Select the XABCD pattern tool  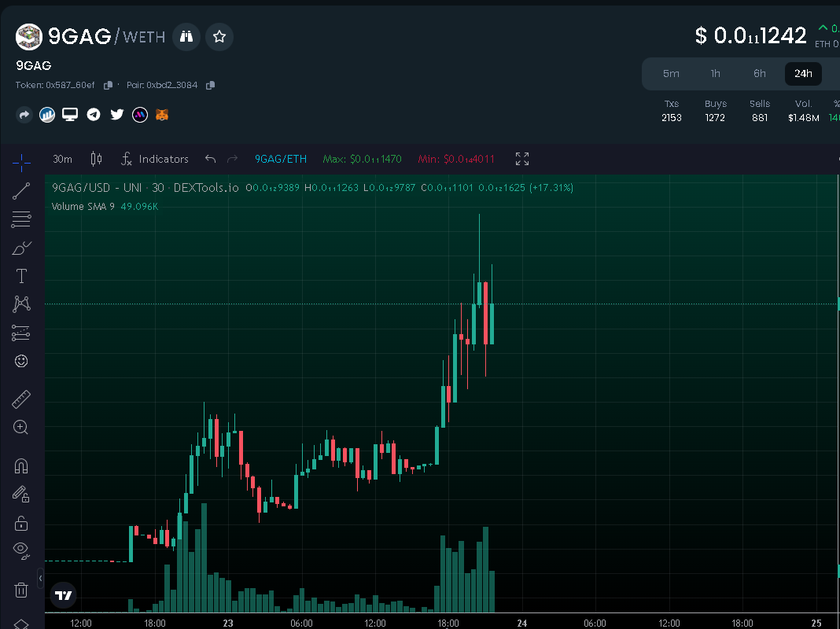(21, 304)
